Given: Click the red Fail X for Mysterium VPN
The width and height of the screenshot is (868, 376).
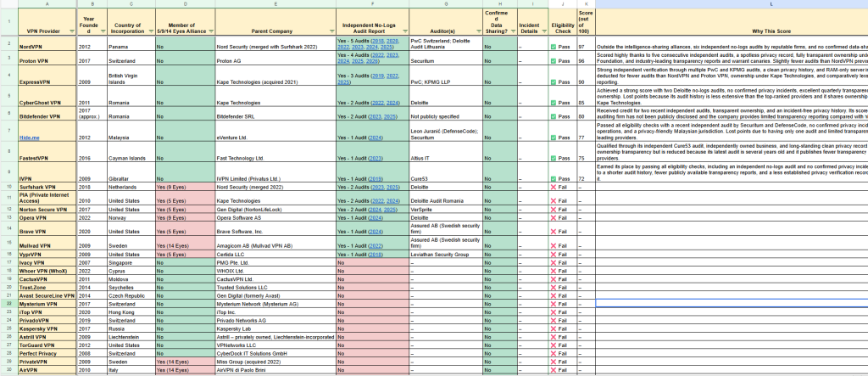Looking at the screenshot, I should tap(554, 305).
